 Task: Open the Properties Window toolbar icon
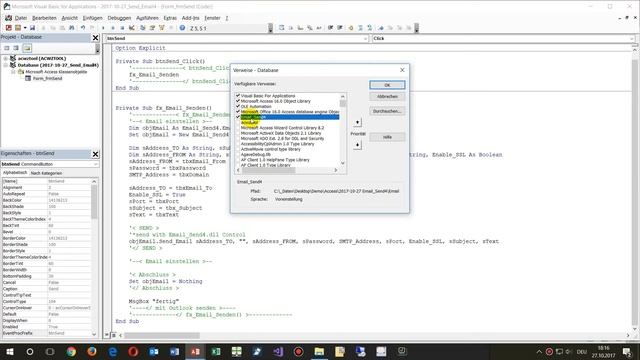[x=152, y=28]
